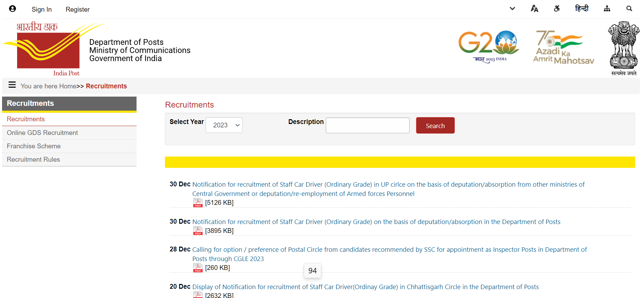Screen dimensions: 644x298
Task: Click the user profile icon
Action: click(13, 9)
